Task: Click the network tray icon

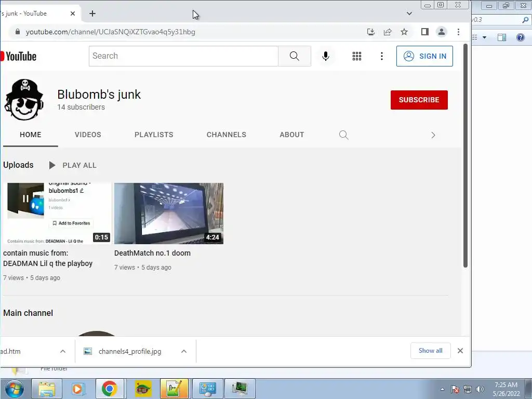Action: pos(468,389)
